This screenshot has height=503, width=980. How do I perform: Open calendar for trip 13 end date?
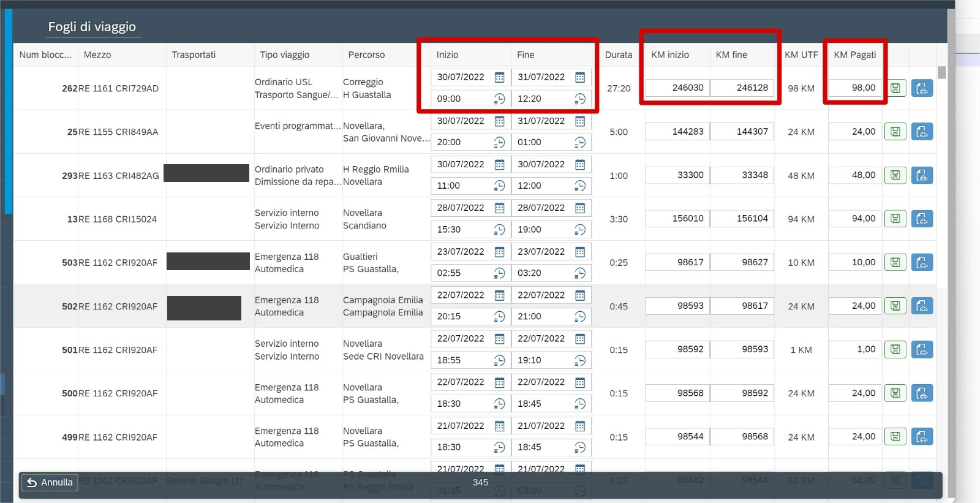580,208
